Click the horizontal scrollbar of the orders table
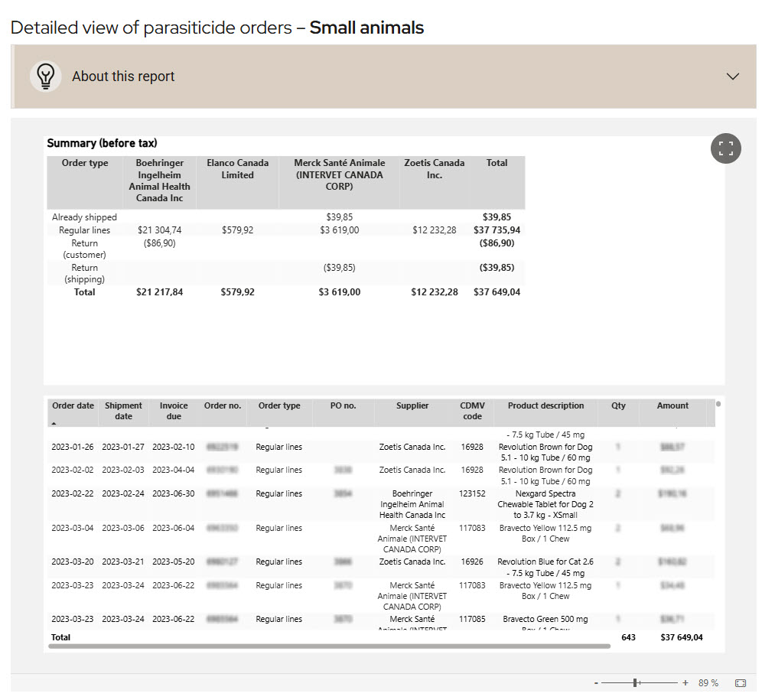 (x=329, y=646)
